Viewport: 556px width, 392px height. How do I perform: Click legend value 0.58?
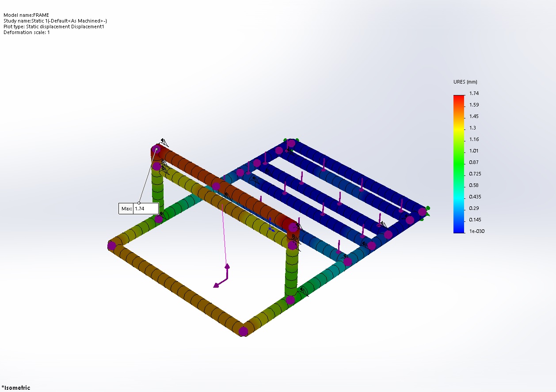(x=474, y=185)
